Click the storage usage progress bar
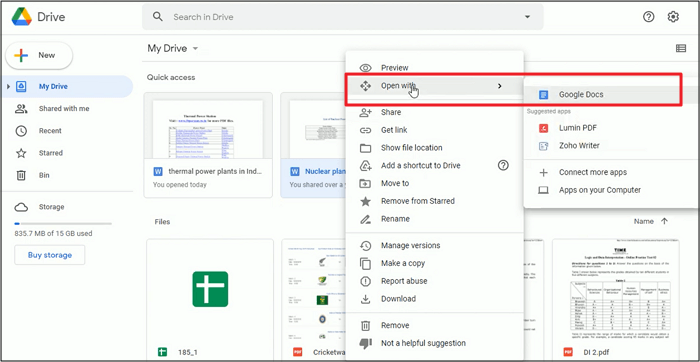The height and width of the screenshot is (362, 700). pos(63,224)
